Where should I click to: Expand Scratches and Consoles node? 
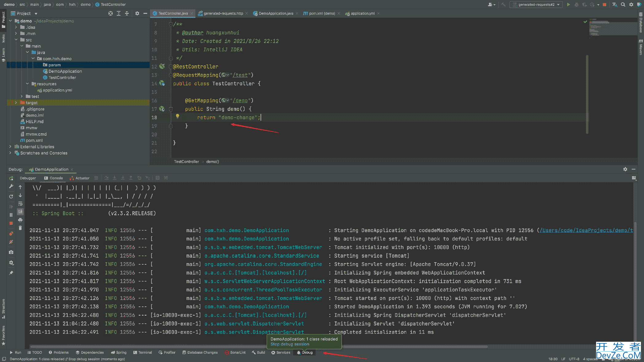pos(10,153)
